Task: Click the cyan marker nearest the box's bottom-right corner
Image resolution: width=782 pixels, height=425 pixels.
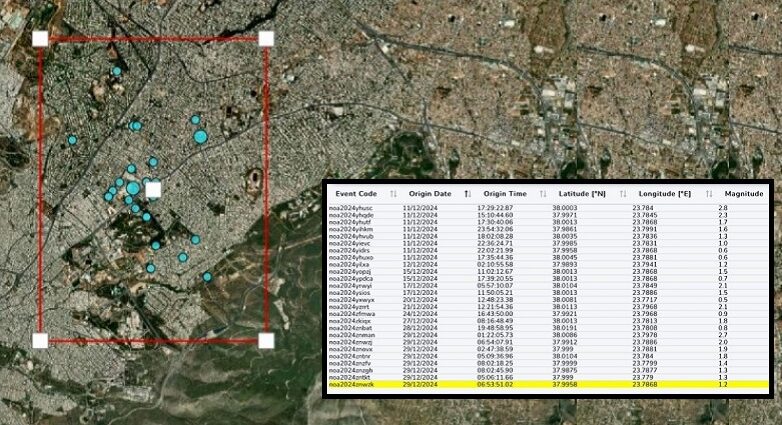Action: point(207,277)
